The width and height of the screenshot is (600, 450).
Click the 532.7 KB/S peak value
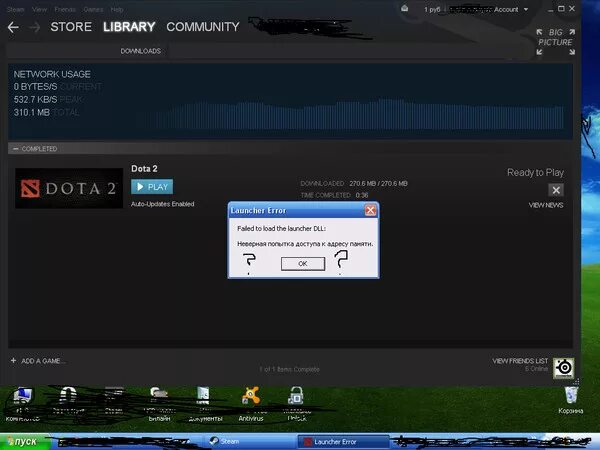click(x=35, y=99)
